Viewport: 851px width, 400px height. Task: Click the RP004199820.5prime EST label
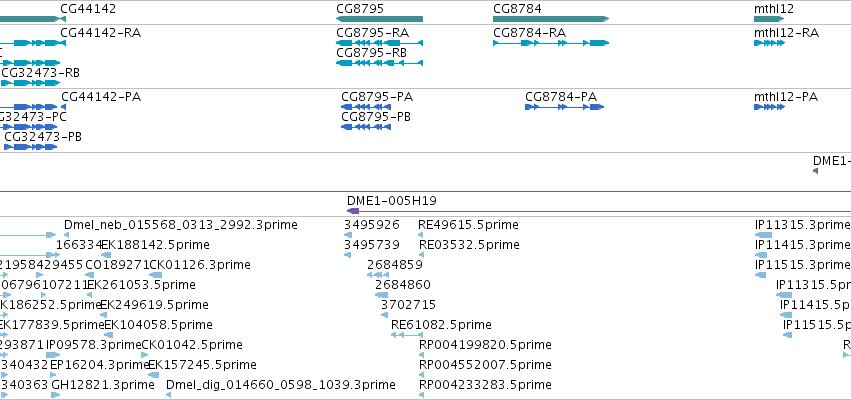pos(485,345)
